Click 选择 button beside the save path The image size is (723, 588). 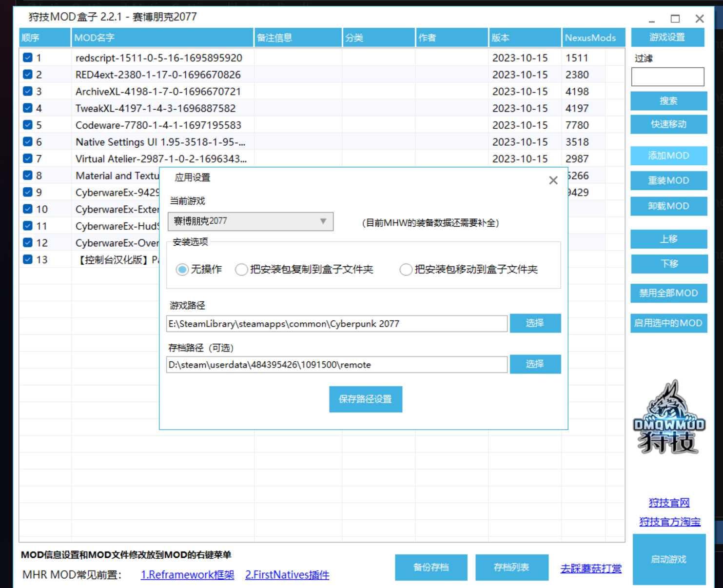coord(535,364)
